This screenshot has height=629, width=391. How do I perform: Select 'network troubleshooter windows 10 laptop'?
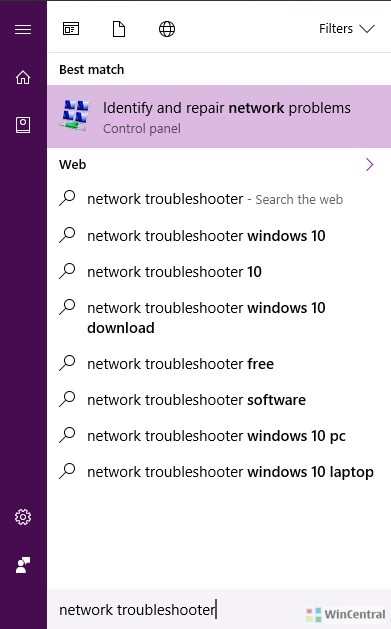click(219, 472)
